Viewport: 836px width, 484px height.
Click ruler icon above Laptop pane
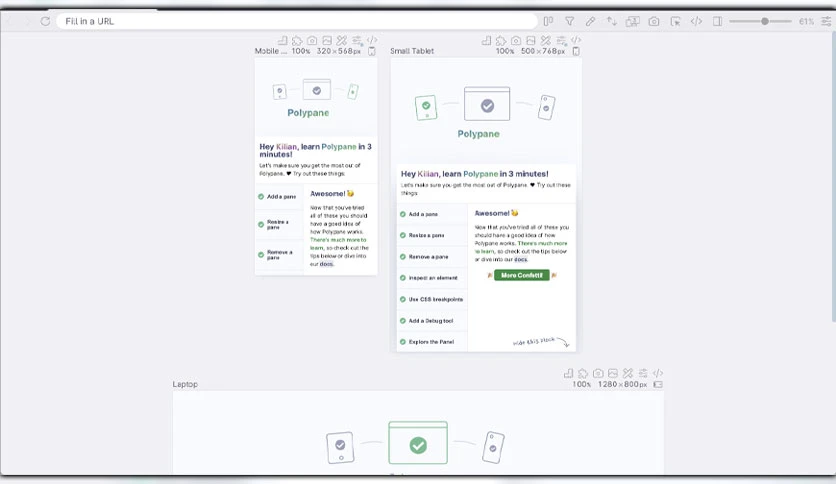pos(568,373)
